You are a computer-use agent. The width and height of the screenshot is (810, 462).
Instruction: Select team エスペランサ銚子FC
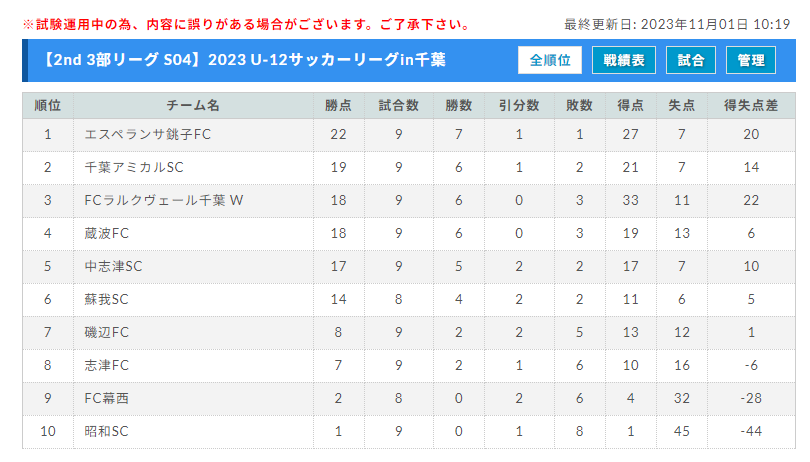click(x=148, y=134)
